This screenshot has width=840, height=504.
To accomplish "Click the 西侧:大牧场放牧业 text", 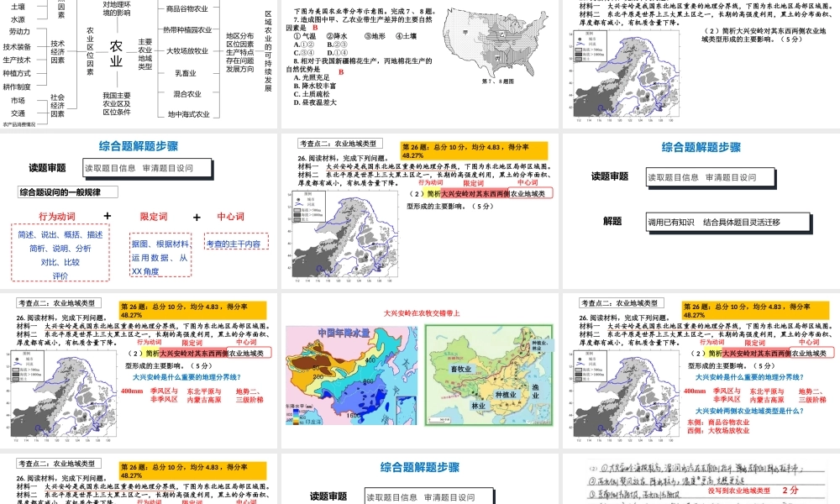I will [718, 430].
